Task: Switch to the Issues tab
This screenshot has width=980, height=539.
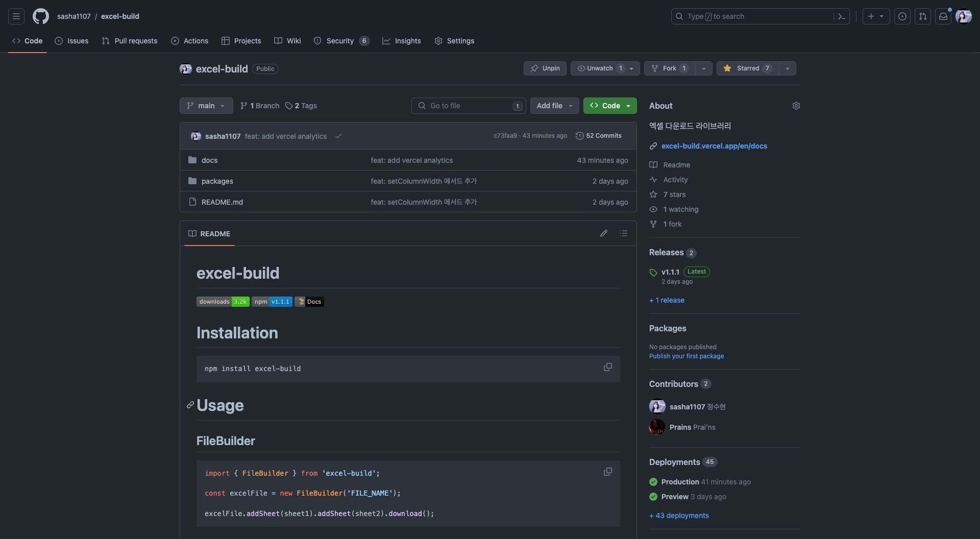Action: (x=71, y=41)
